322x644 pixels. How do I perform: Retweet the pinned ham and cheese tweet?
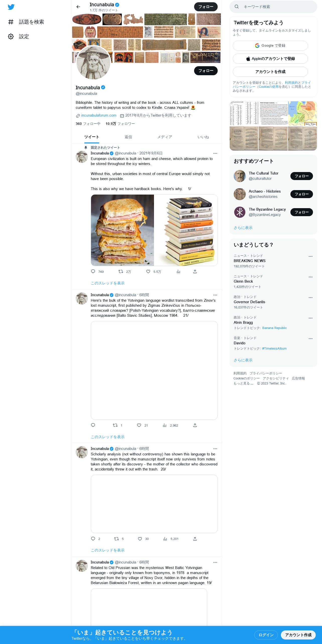coord(121,272)
